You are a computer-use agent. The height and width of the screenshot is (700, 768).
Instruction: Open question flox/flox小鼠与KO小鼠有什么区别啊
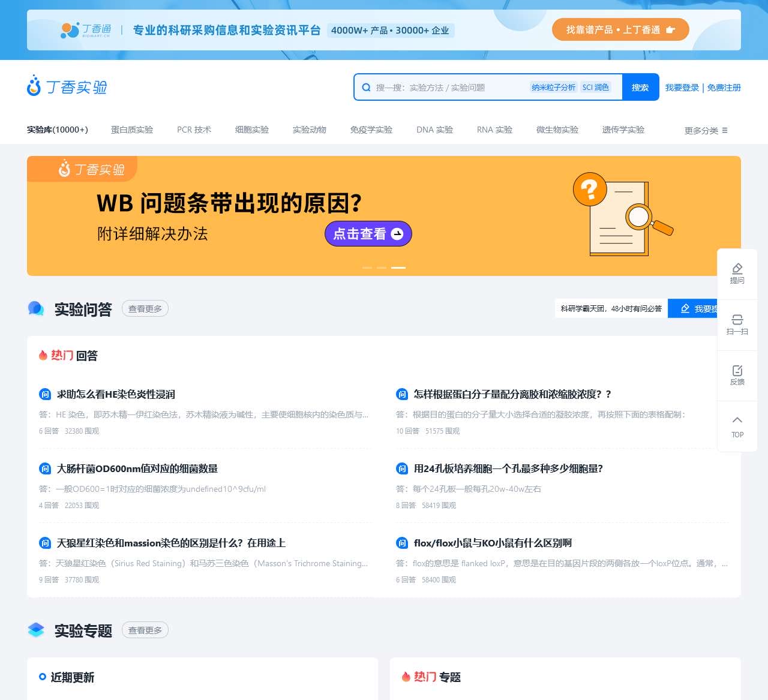pos(493,543)
